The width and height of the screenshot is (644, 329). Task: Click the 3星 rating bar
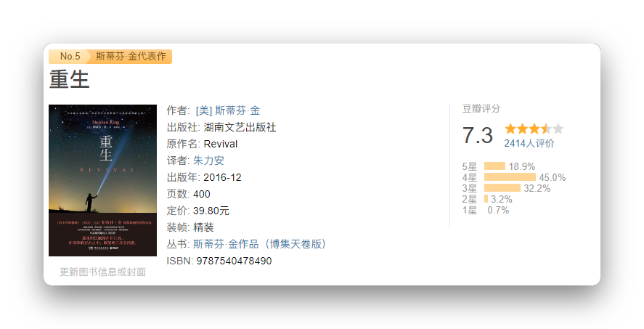click(x=502, y=188)
